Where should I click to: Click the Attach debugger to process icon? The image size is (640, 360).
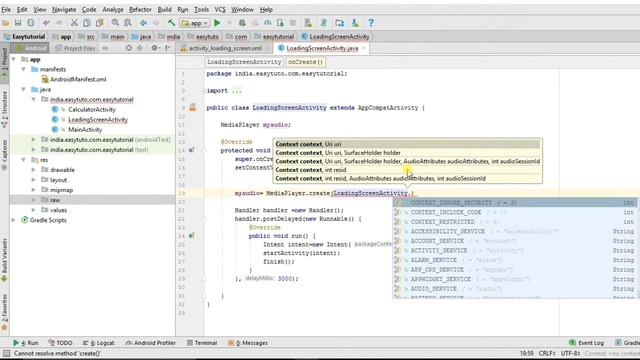click(280, 23)
